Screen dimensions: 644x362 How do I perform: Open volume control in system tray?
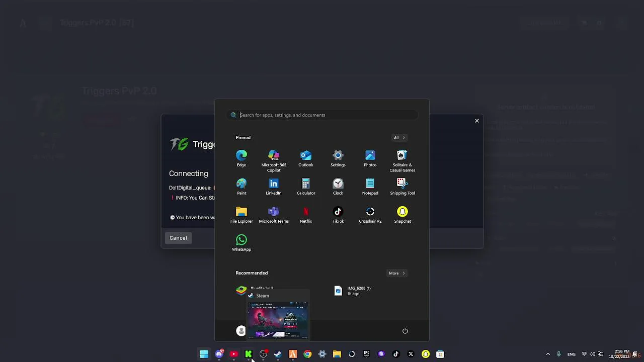coord(592,354)
